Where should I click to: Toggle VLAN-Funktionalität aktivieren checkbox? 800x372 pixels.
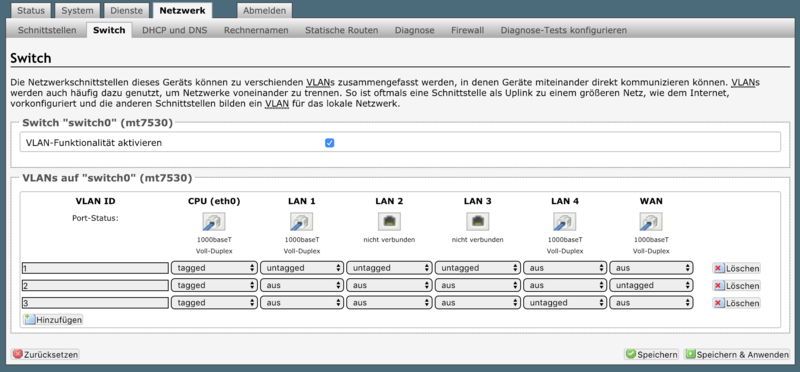coord(330,143)
